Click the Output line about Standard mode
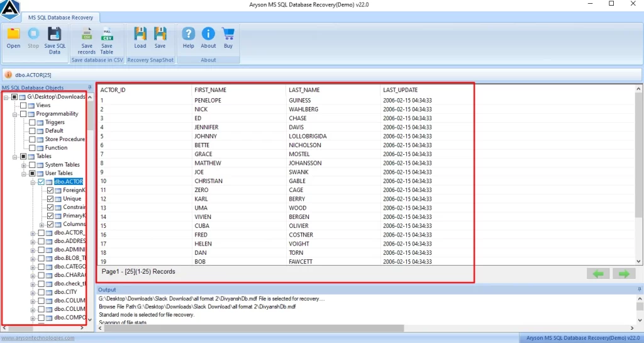 pyautogui.click(x=147, y=315)
